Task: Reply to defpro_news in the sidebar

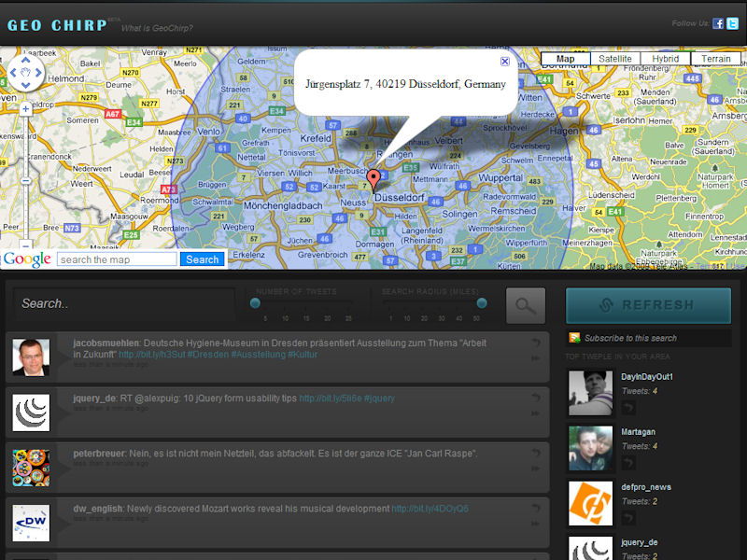Action: 628,518
